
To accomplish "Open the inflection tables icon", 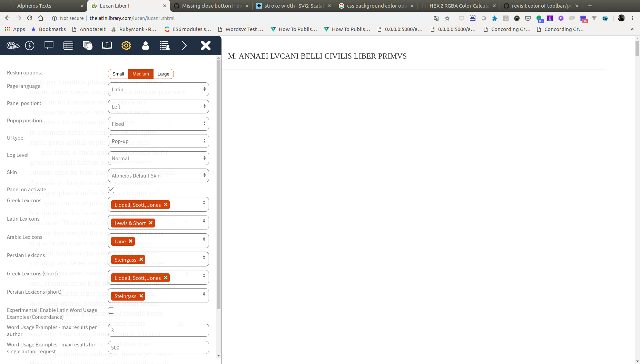I will coord(68,45).
